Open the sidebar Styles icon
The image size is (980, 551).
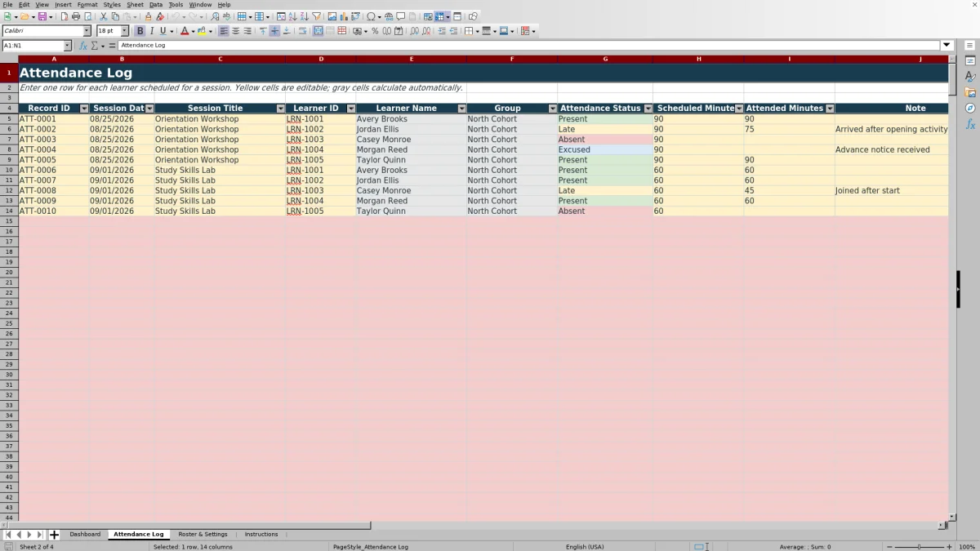point(970,77)
